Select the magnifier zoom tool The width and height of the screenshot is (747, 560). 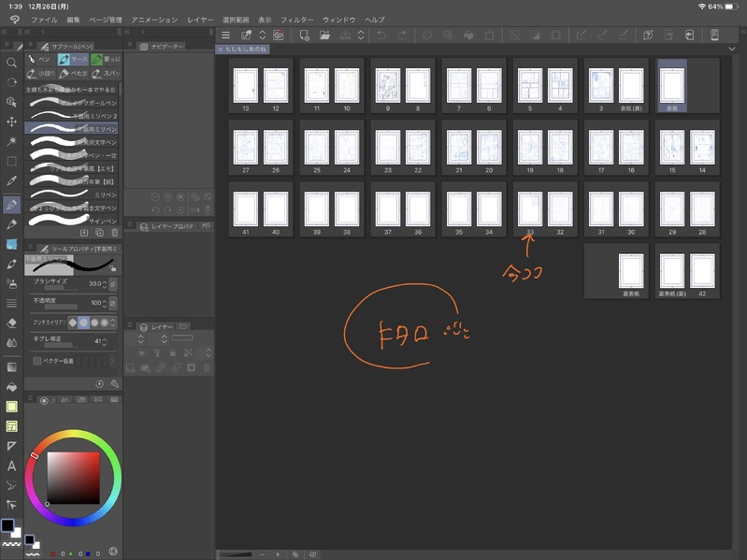[11, 63]
